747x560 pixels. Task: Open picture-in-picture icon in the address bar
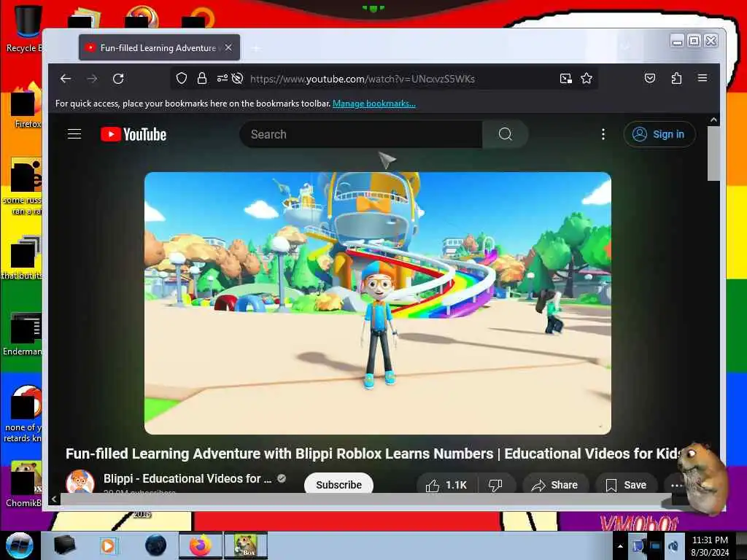click(566, 79)
